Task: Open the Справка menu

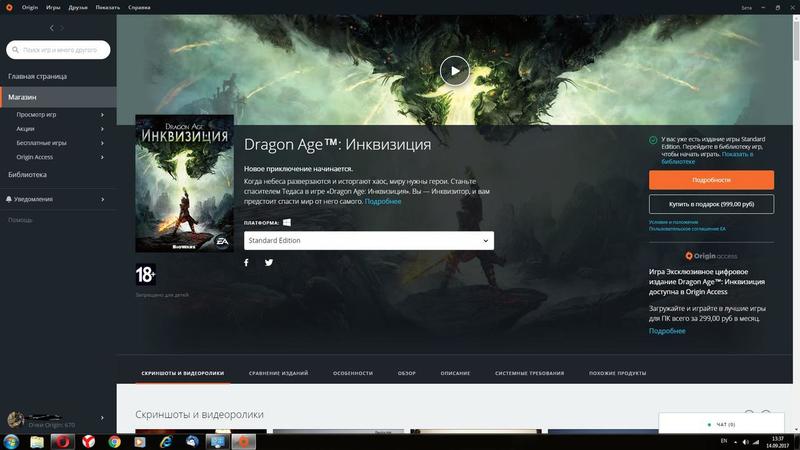Action: click(139, 8)
